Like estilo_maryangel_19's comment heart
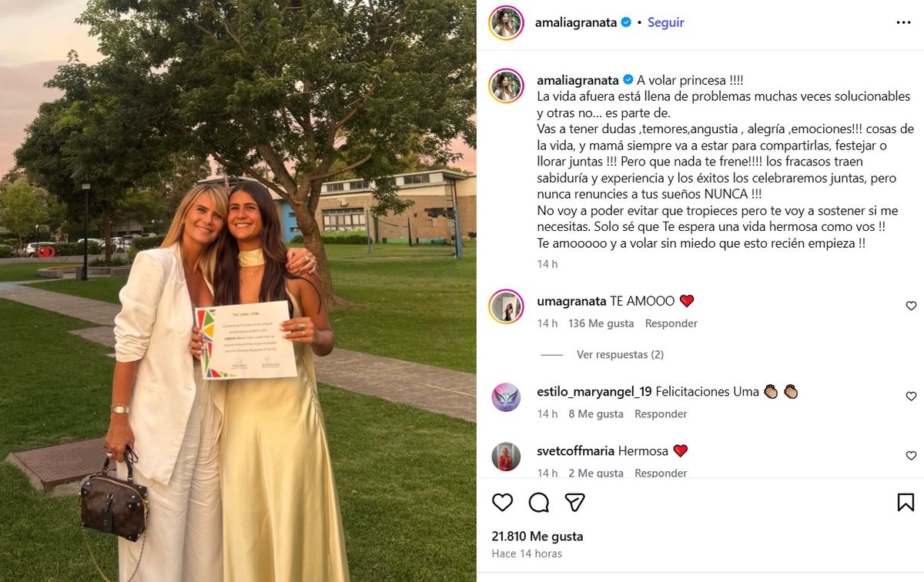Image resolution: width=924 pixels, height=582 pixels. coord(911,396)
